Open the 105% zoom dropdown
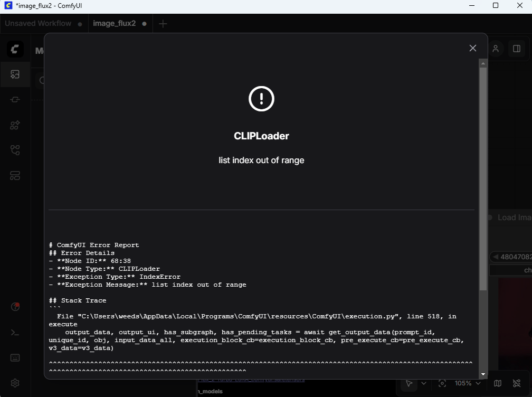Screen dimensions: 532x397 point(468,383)
